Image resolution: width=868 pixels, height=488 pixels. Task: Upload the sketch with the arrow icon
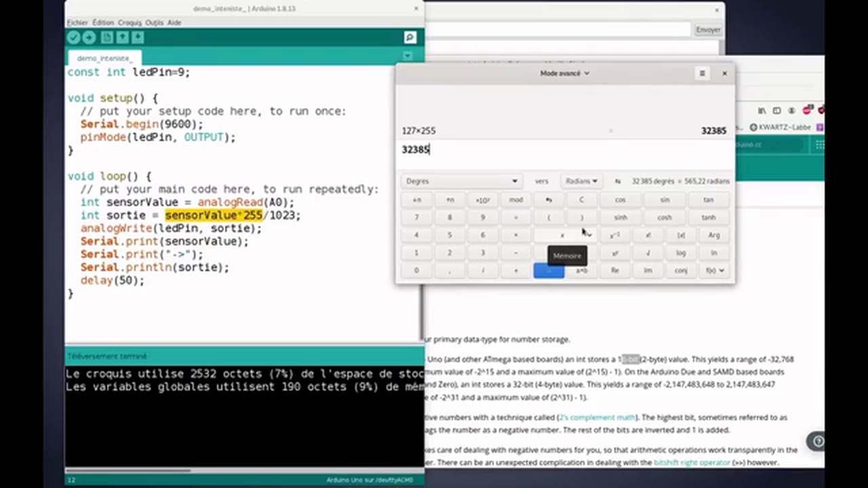point(89,37)
